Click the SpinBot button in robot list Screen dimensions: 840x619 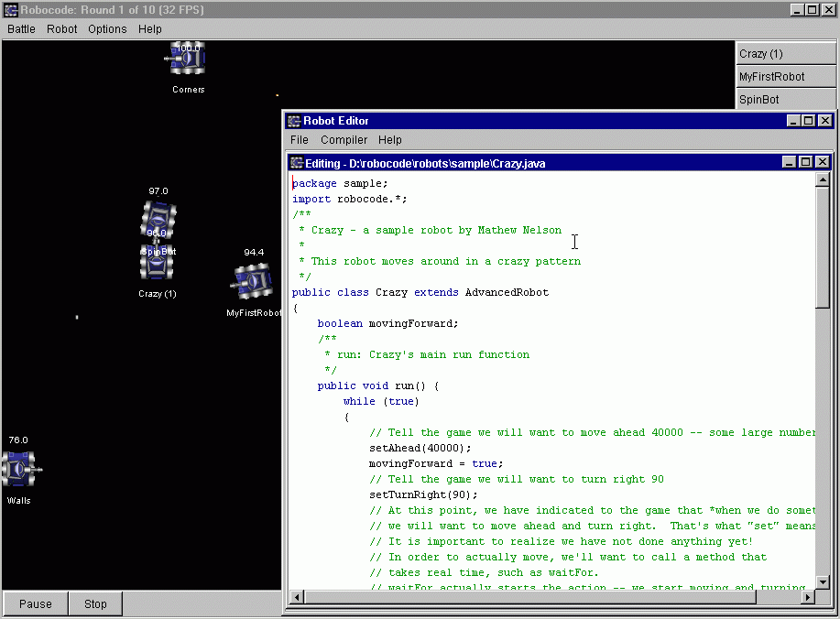(785, 100)
